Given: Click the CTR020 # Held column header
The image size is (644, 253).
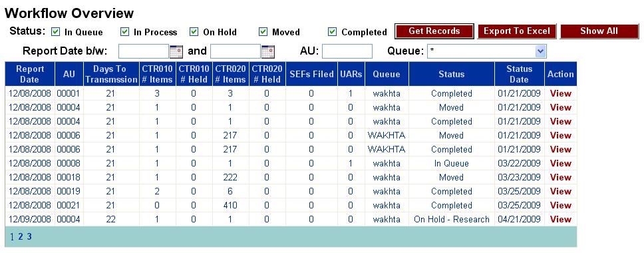Looking at the screenshot, I should 267,75.
